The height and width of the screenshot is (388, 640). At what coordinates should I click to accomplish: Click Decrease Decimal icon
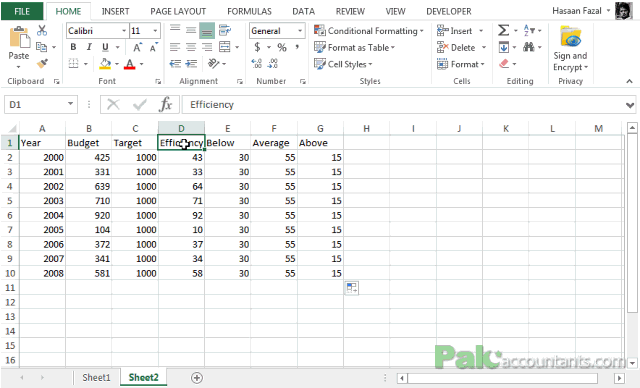click(x=273, y=64)
